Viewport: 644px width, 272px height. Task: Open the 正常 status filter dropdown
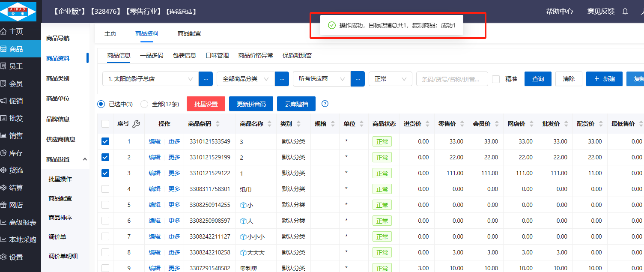[x=390, y=79]
